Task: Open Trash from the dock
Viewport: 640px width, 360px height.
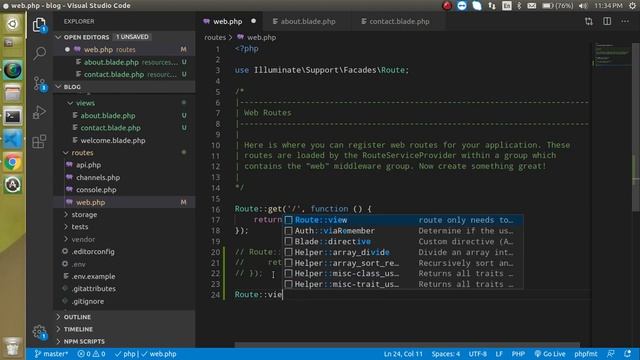Action: coord(13,347)
